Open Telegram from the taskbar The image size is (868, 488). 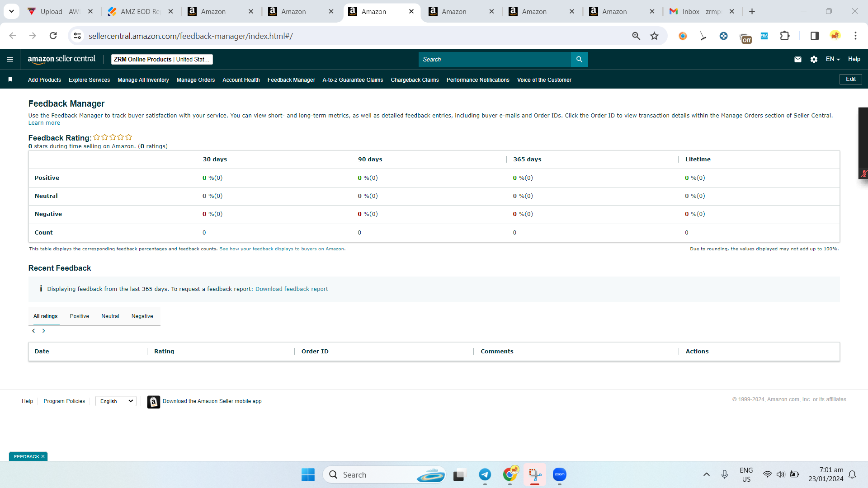click(485, 474)
